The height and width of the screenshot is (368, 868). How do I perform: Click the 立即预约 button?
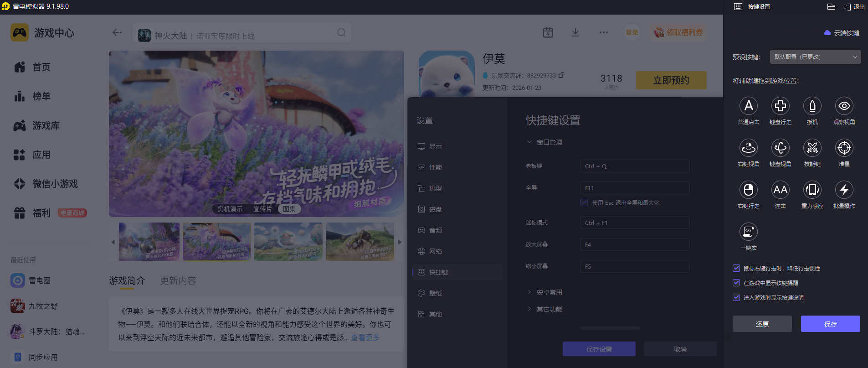coord(671,80)
